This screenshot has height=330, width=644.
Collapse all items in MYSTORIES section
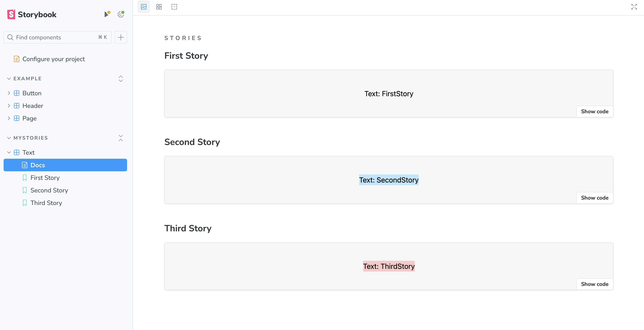click(121, 138)
